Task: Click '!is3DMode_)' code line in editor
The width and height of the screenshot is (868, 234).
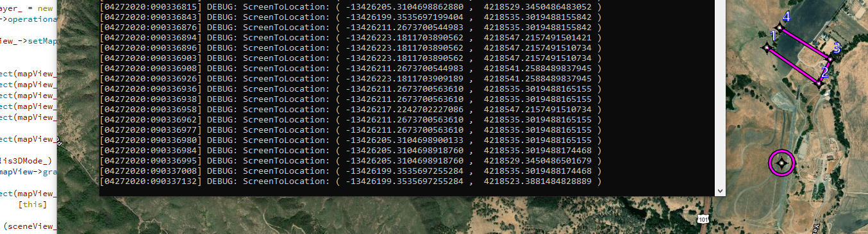Action: coord(26,161)
